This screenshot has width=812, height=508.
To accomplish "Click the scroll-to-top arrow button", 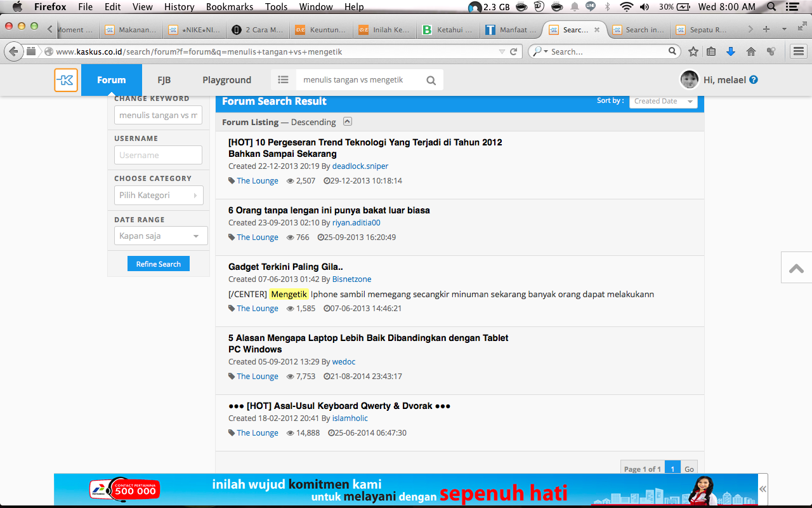I will pos(796,269).
